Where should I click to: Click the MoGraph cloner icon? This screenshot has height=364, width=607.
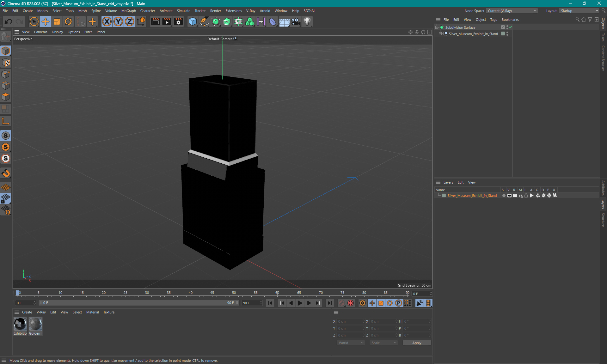(x=250, y=21)
